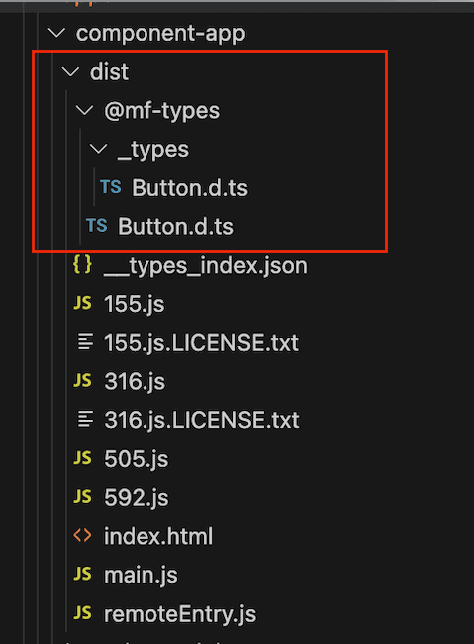
Task: Click the text file icon for 316.js.LICENSE.txt
Action: click(x=85, y=419)
